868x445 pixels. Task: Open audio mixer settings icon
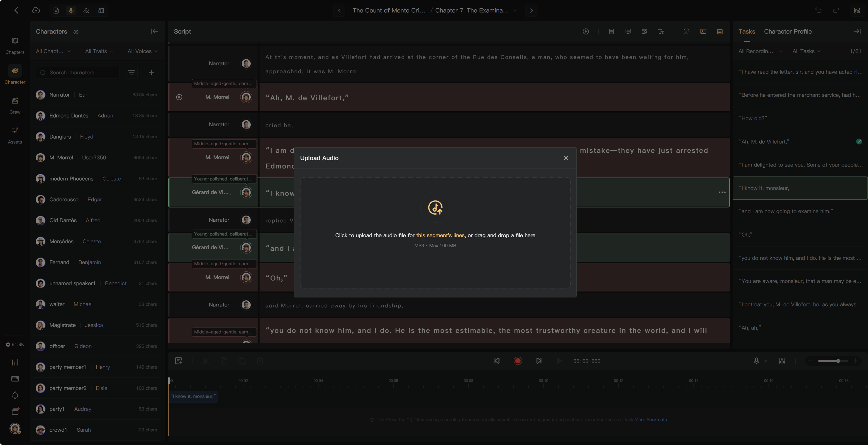point(782,361)
